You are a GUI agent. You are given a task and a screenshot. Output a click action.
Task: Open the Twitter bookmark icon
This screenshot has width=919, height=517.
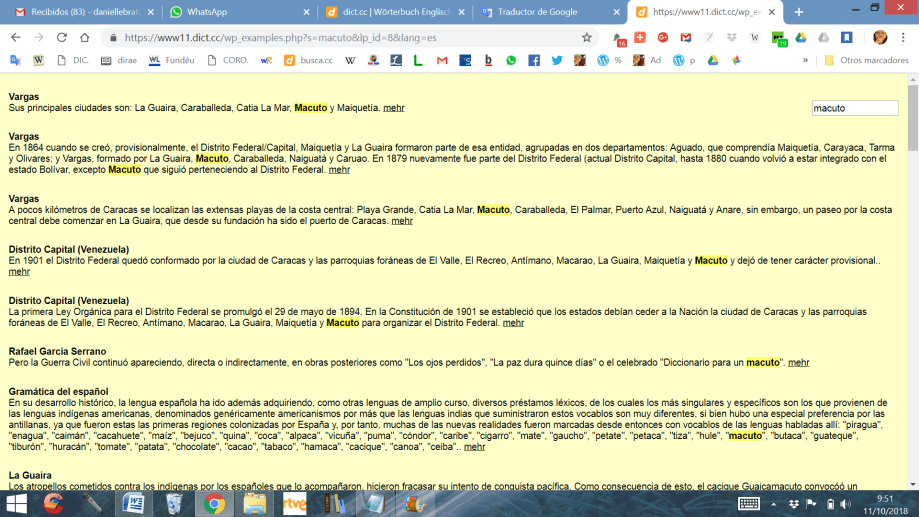click(556, 60)
